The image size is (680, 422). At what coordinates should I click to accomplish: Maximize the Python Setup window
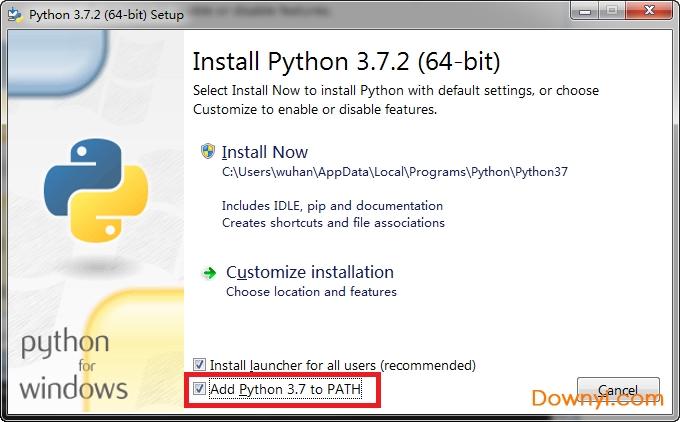612,13
